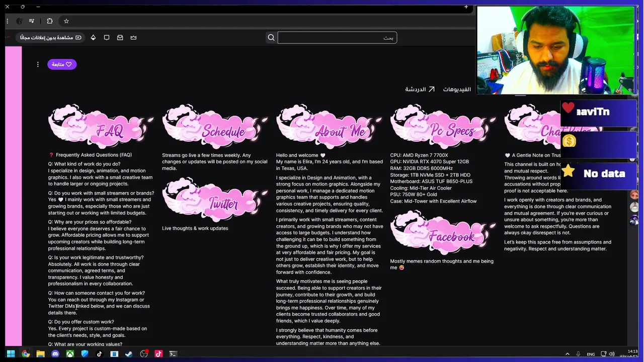This screenshot has height=362, width=644.
Task: Open File Explorer from taskbar
Action: pyautogui.click(x=40, y=354)
